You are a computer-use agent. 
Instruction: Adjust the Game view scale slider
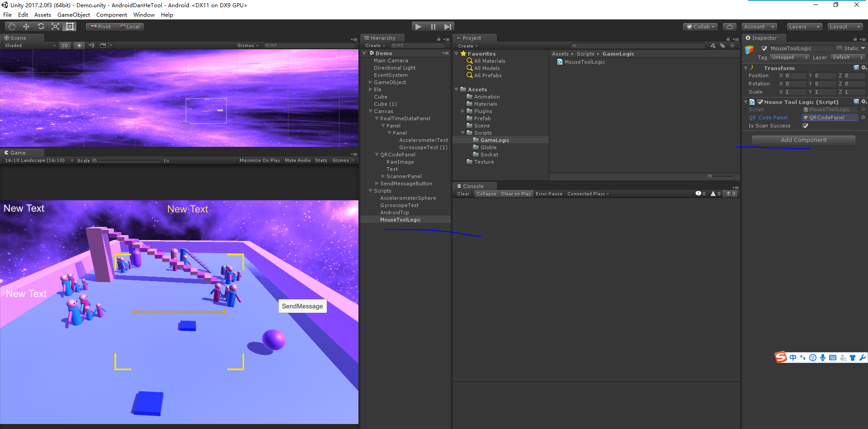pos(95,160)
